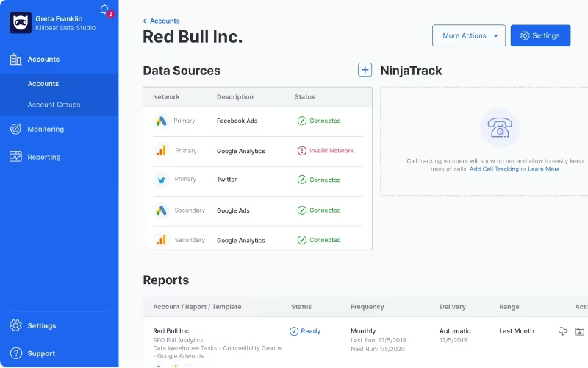
Task: Click the NinjaTrack telephone icon
Action: tap(500, 128)
